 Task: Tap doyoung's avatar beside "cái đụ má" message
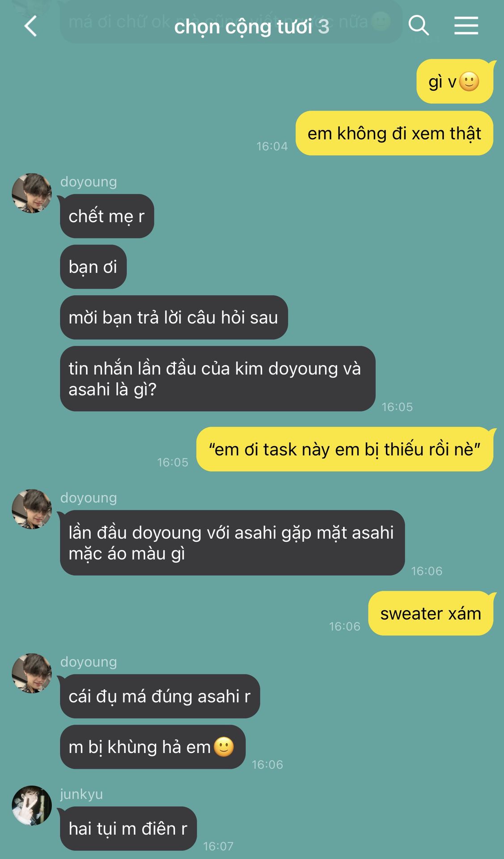click(32, 673)
